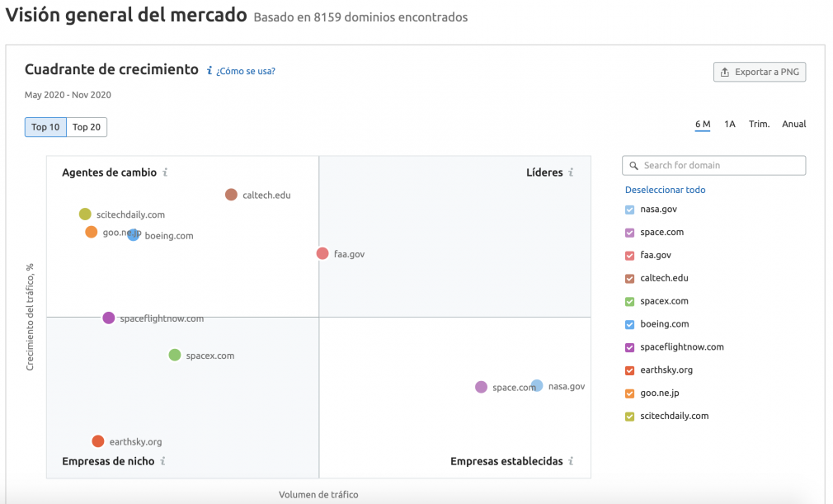Toggle the faa.gov checkbox
This screenshot has width=833, height=504.
629,256
